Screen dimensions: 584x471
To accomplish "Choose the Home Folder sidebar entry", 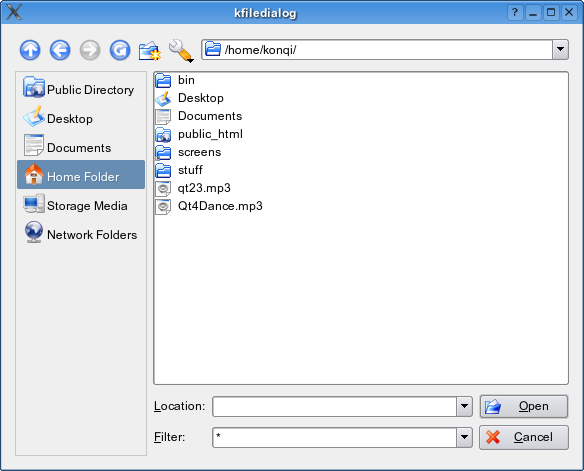I will pyautogui.click(x=81, y=175).
